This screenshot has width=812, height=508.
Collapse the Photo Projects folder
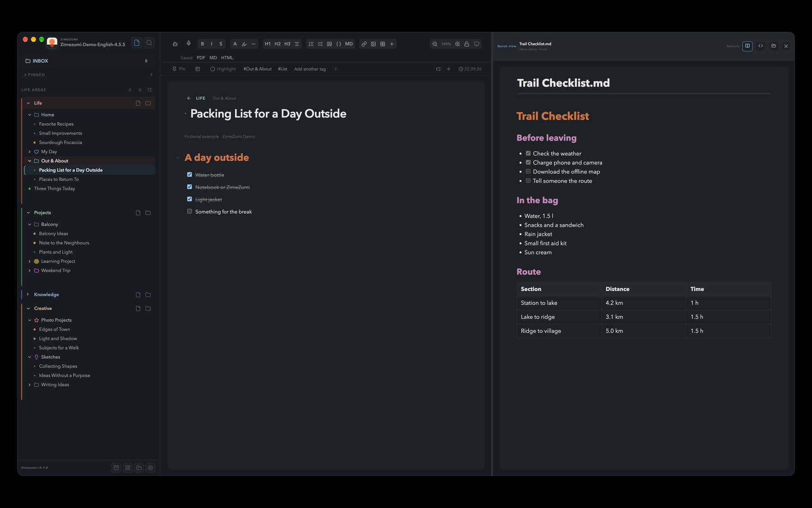[x=30, y=320]
